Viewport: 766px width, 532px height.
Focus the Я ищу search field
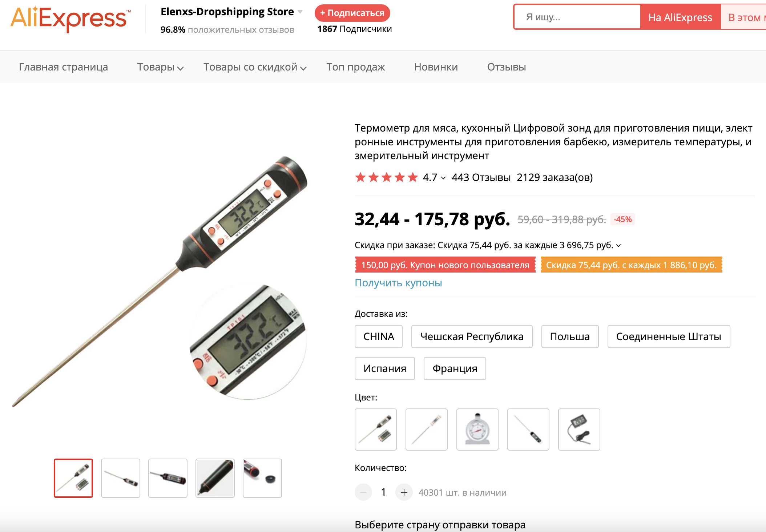click(577, 17)
